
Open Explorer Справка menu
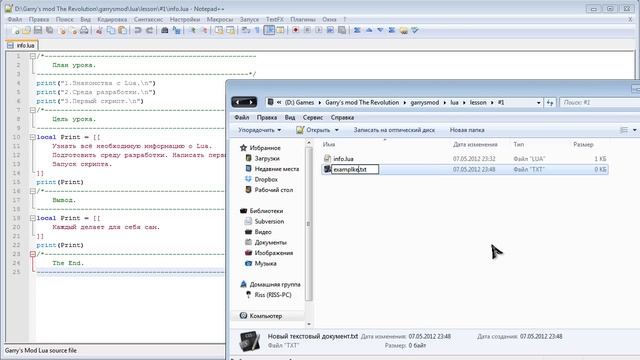point(342,118)
